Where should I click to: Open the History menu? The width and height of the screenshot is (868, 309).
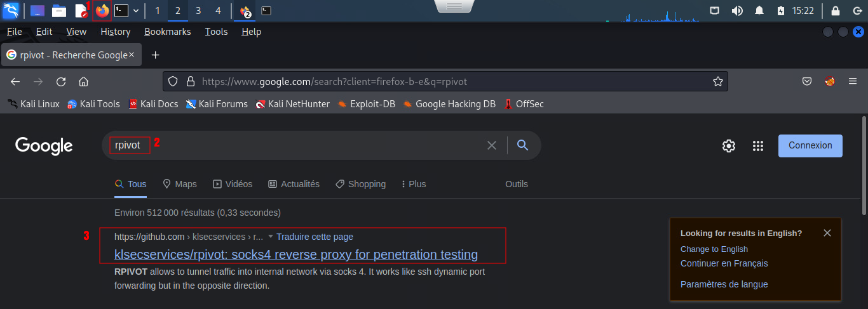point(115,32)
